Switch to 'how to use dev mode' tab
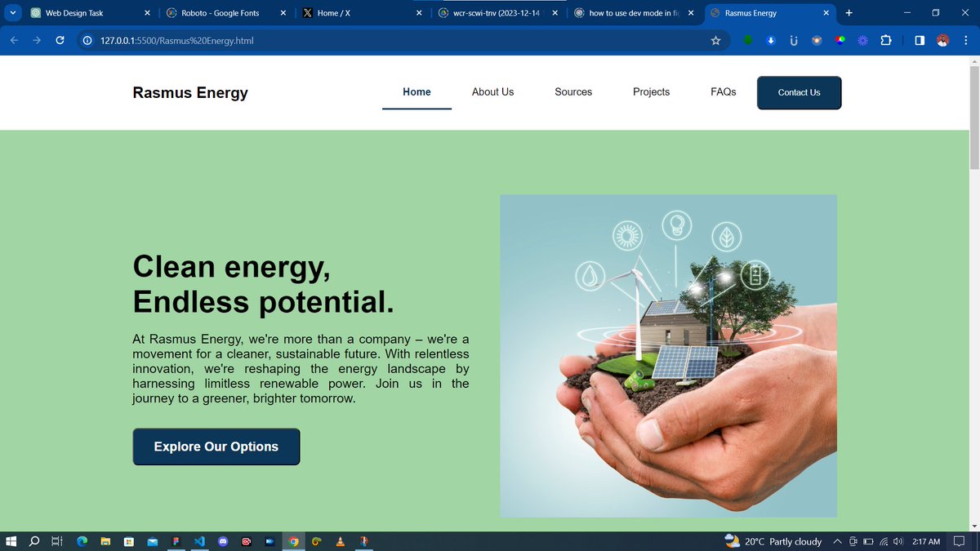Screen dimensions: 980x551 point(635,13)
